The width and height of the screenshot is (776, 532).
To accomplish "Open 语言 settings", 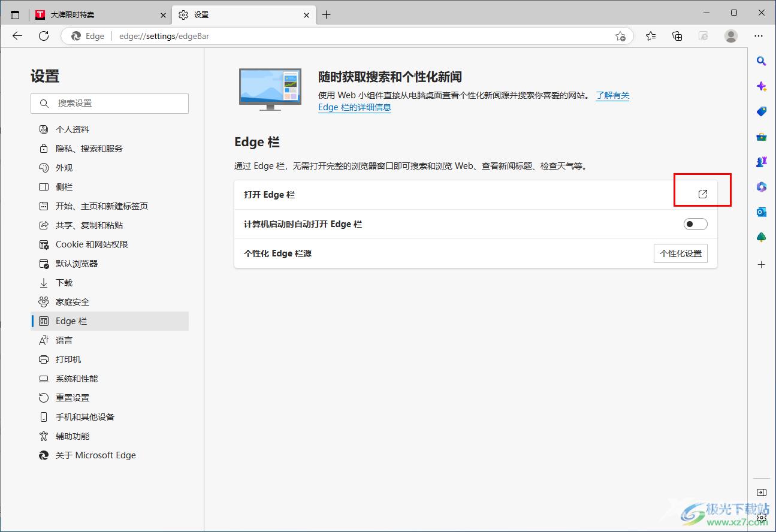I will 110,340.
